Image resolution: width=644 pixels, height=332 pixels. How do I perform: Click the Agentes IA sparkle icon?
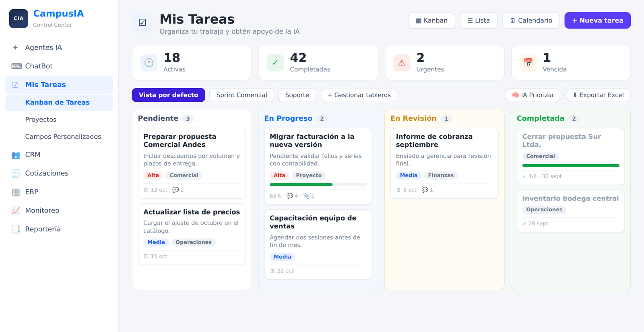15,47
